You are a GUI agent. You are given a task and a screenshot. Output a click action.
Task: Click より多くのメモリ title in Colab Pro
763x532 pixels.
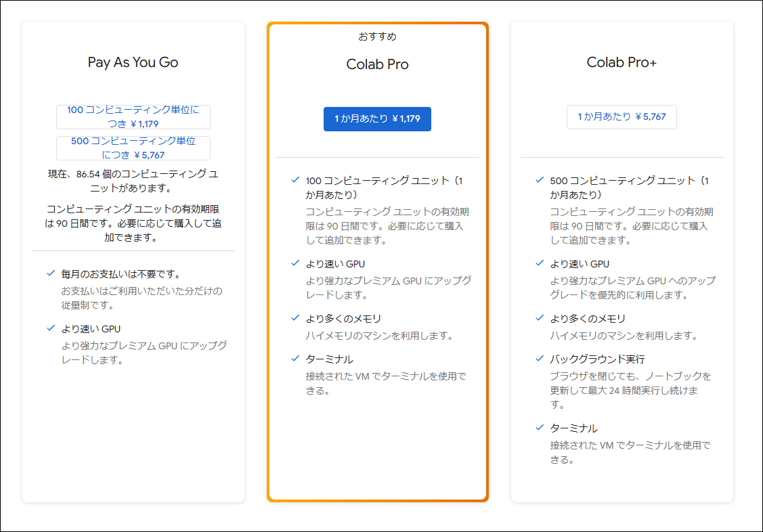(343, 319)
